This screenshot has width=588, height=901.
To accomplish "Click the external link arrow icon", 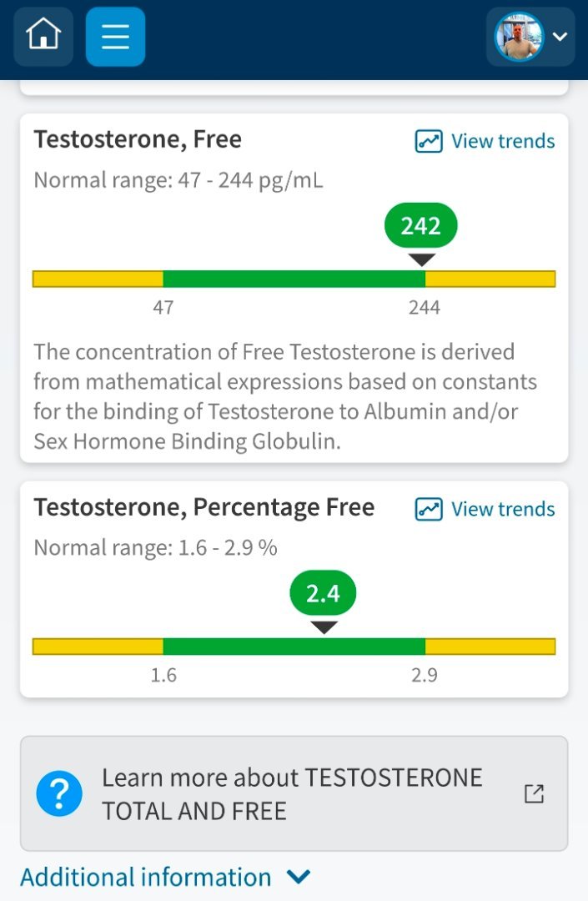I will click(534, 793).
